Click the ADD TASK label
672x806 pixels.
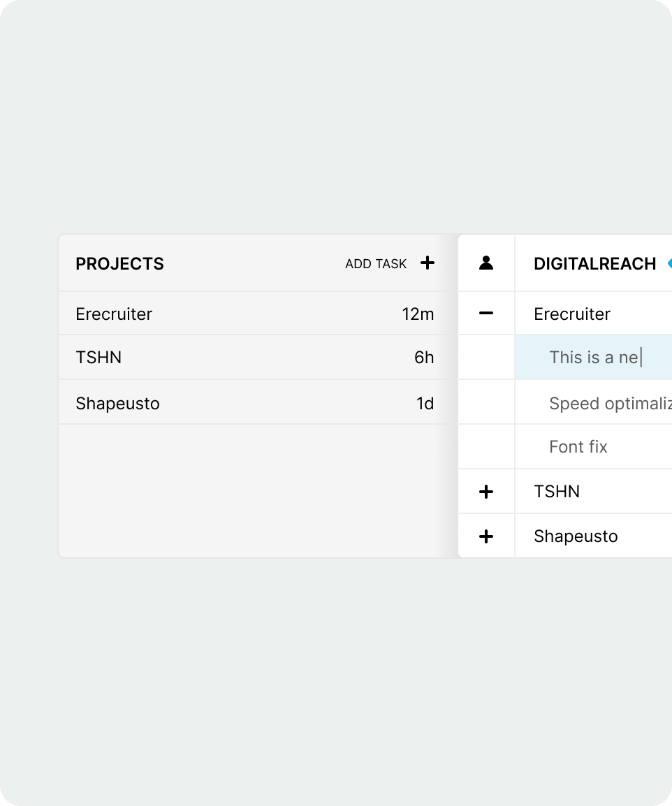coord(376,264)
